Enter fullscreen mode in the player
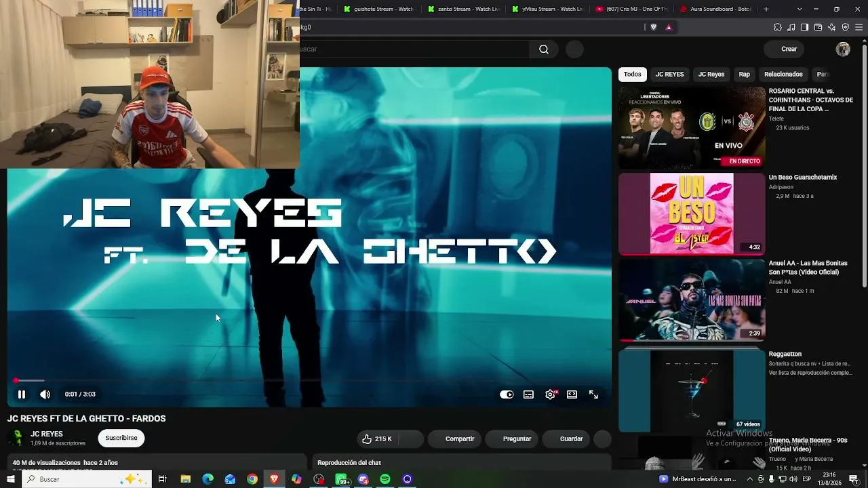The height and width of the screenshot is (488, 868). point(593,394)
